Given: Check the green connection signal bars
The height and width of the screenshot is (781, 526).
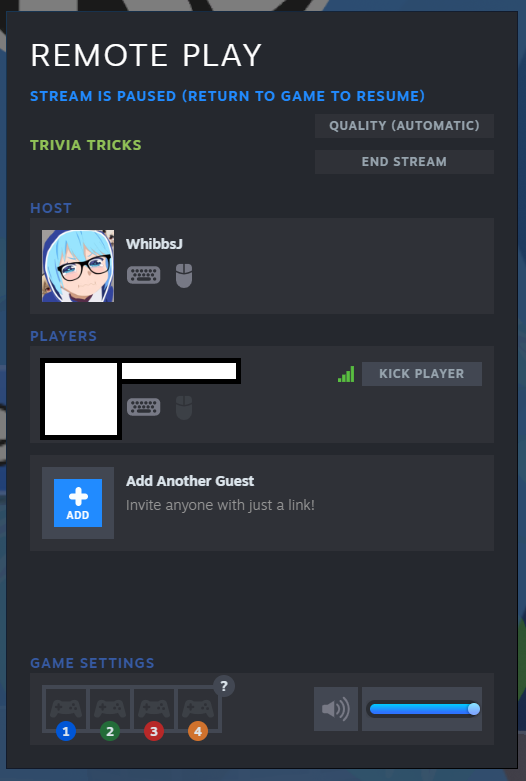Looking at the screenshot, I should click(x=346, y=374).
